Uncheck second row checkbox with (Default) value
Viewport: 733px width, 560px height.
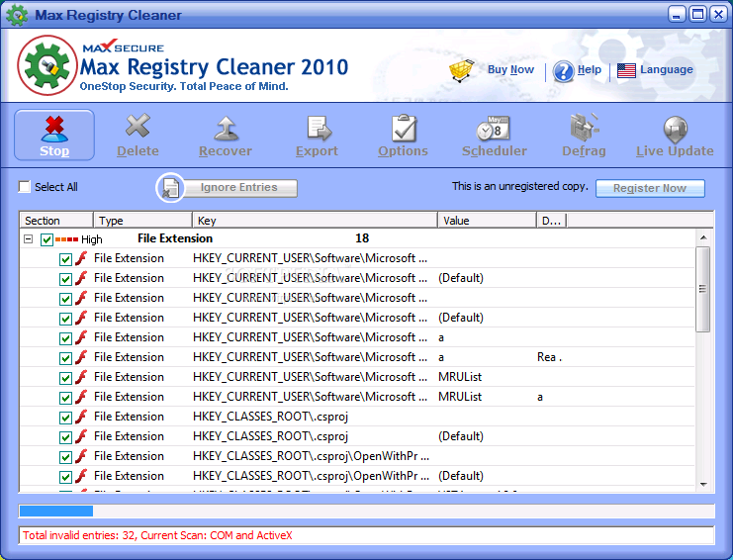pos(65,279)
